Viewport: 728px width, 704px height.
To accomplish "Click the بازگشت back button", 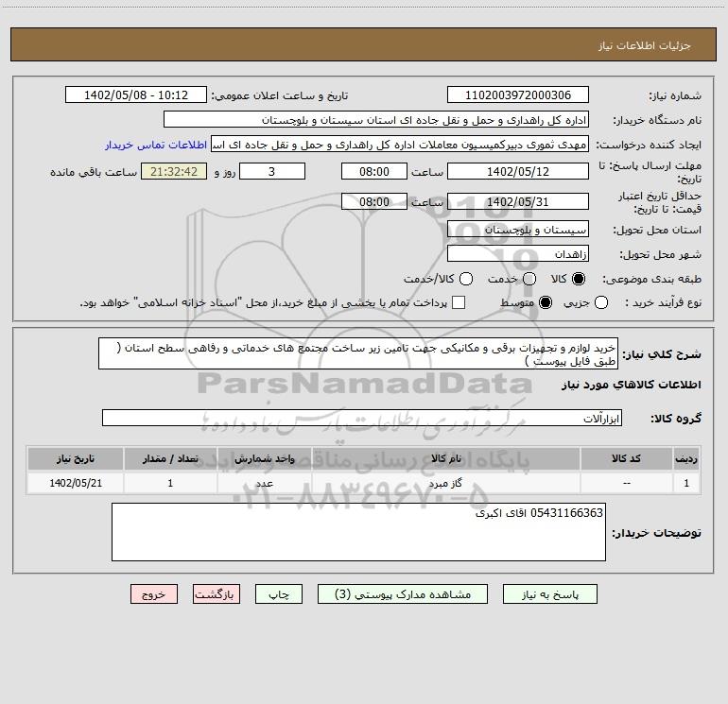I will (x=217, y=594).
